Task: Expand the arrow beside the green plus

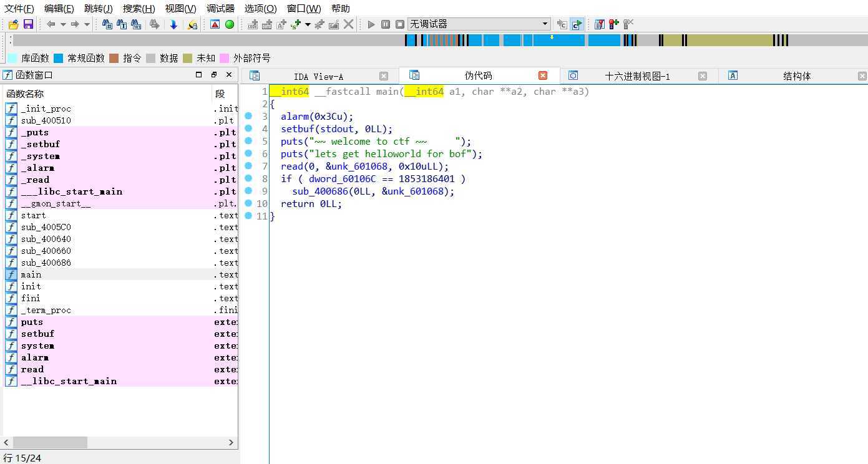Action: pyautogui.click(x=308, y=24)
